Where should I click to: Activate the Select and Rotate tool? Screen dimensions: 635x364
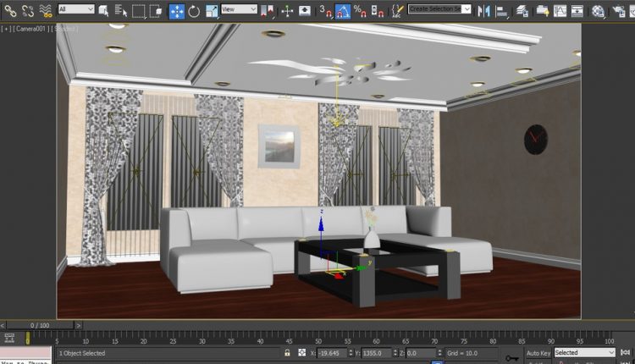(x=194, y=11)
